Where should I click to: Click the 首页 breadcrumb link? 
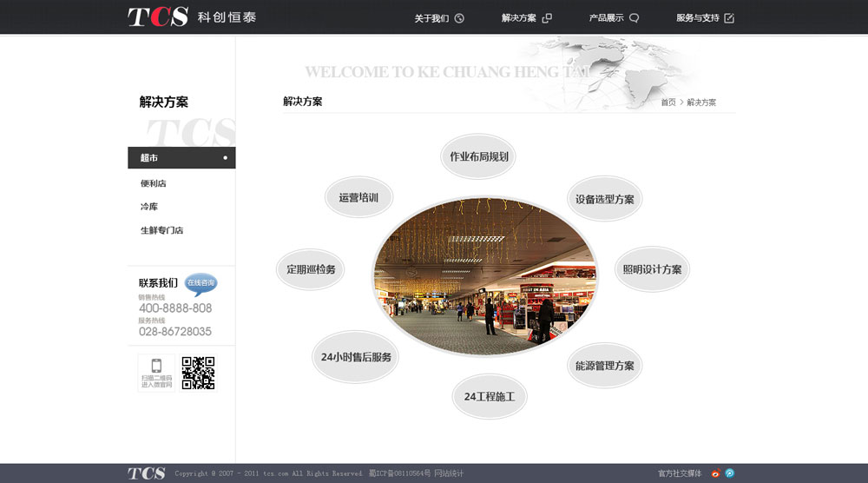coord(668,103)
